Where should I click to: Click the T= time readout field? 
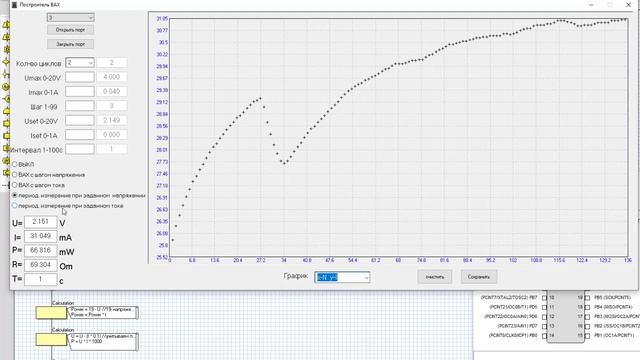click(40, 280)
